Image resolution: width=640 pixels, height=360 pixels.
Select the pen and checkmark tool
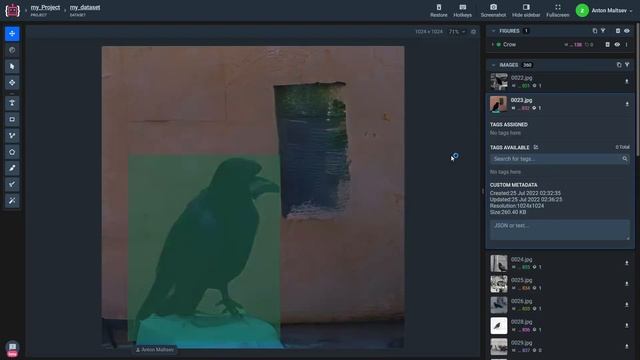pyautogui.click(x=12, y=184)
